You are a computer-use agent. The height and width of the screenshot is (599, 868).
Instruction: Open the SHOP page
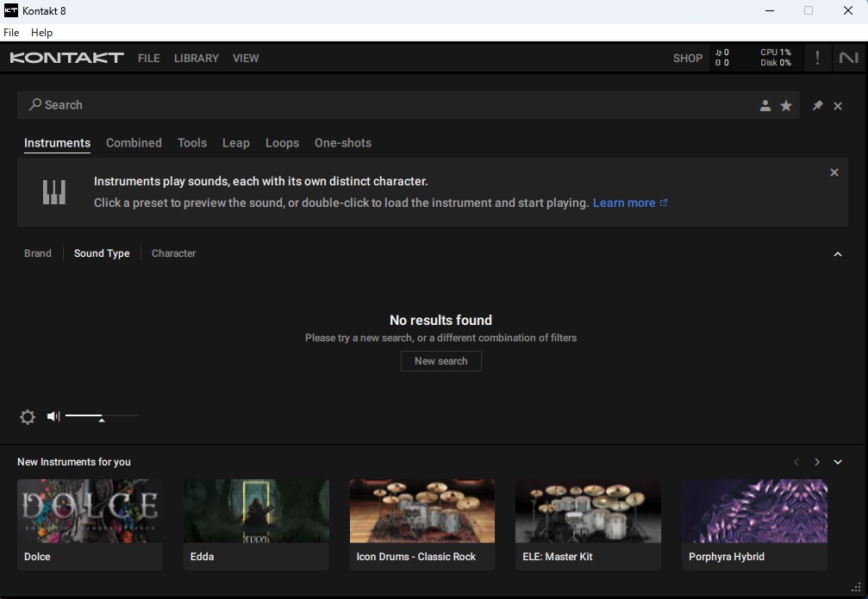click(688, 58)
